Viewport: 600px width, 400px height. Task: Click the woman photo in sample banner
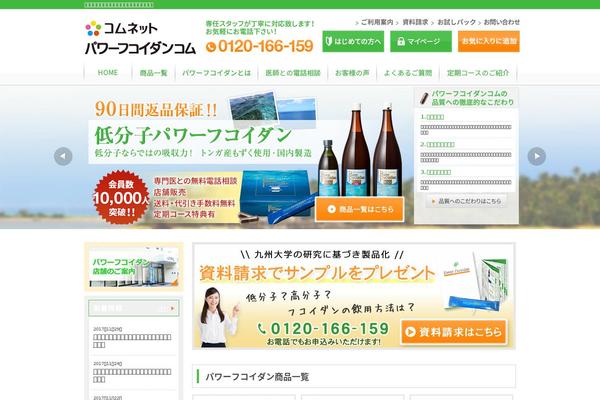(216, 317)
